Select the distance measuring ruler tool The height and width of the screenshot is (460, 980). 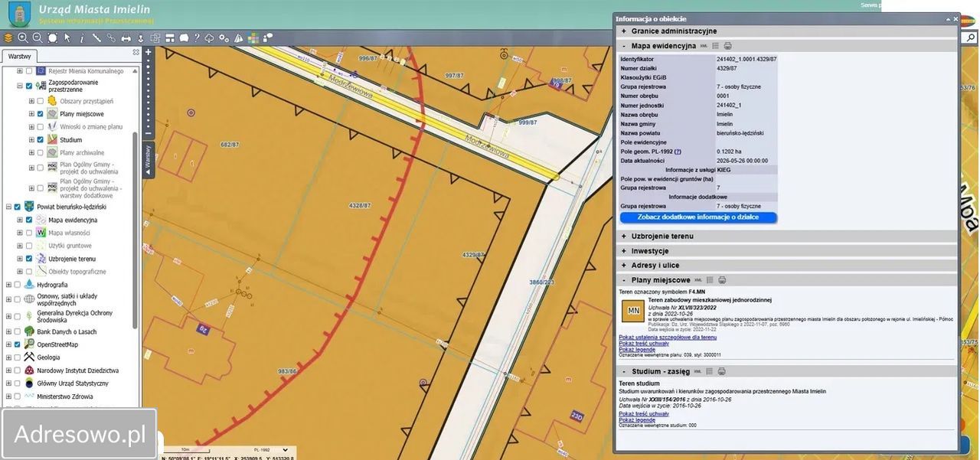(96, 38)
